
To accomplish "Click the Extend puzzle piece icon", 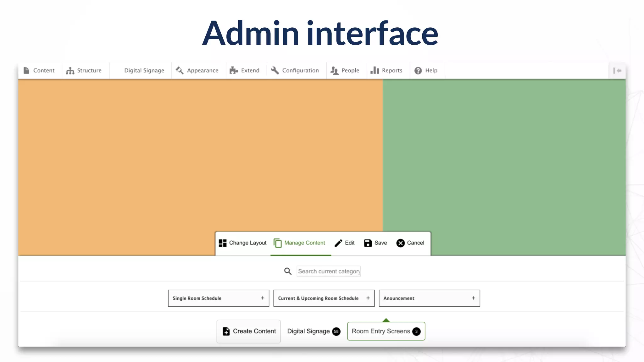I will click(234, 70).
